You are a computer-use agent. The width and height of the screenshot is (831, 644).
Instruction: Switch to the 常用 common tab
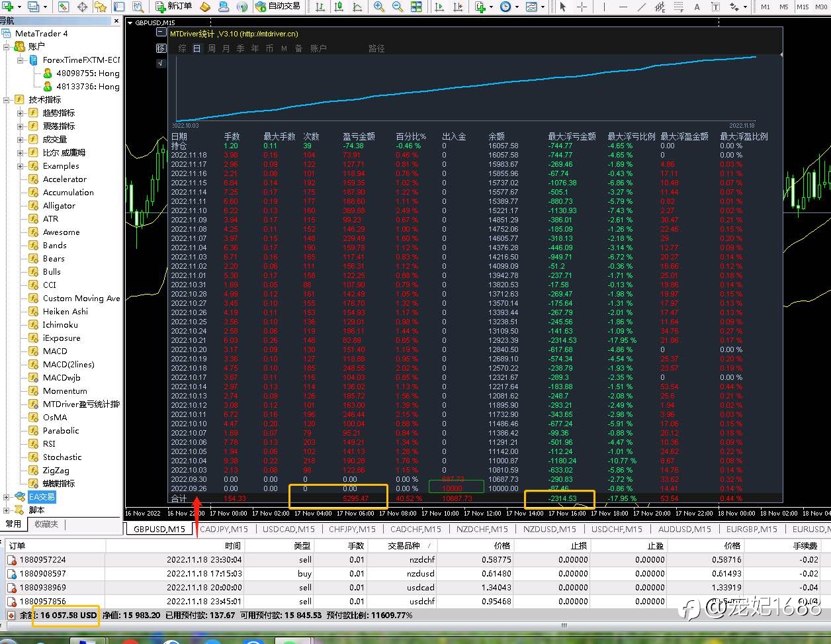(13, 524)
